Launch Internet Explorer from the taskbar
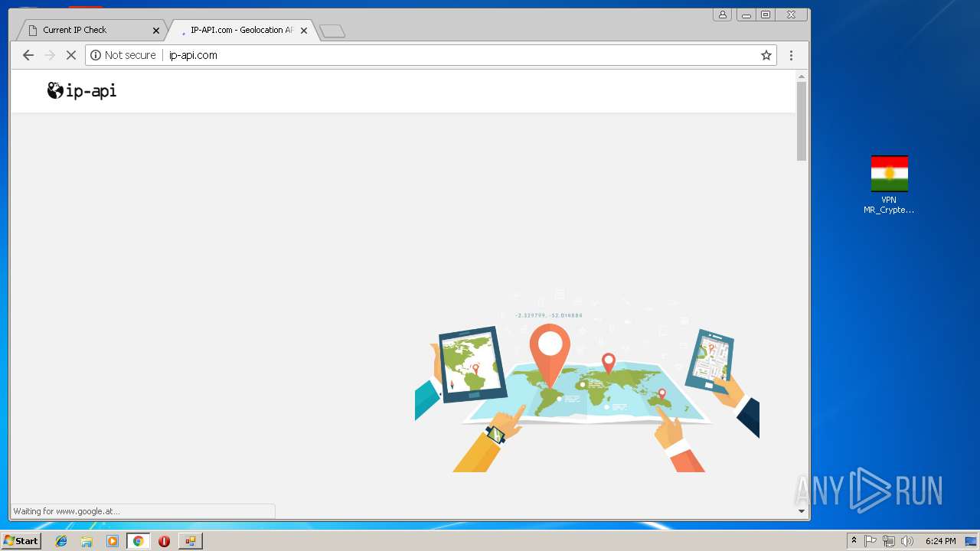 (61, 541)
